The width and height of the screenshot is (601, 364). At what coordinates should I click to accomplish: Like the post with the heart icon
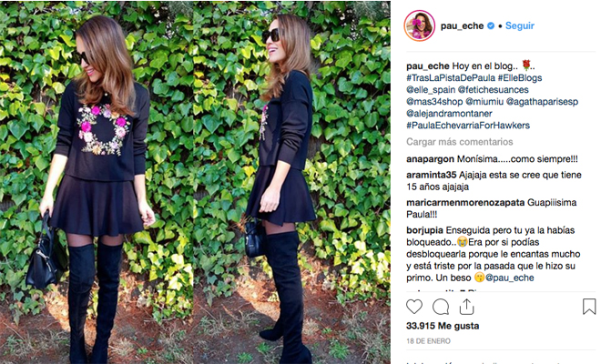[x=414, y=307]
